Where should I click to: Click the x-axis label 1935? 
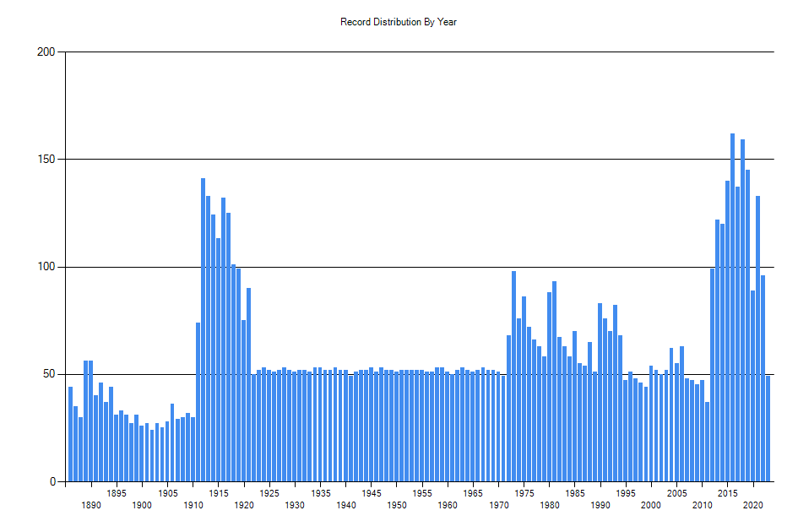pyautogui.click(x=320, y=493)
